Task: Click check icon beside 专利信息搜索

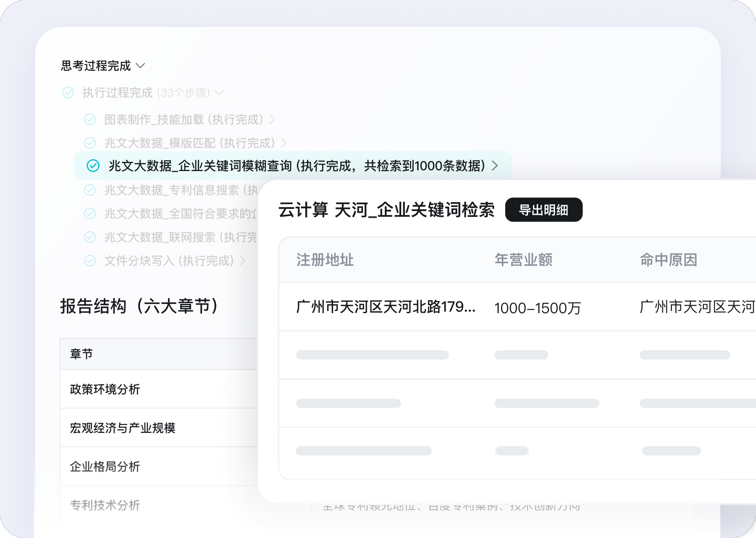Action: pyautogui.click(x=90, y=190)
